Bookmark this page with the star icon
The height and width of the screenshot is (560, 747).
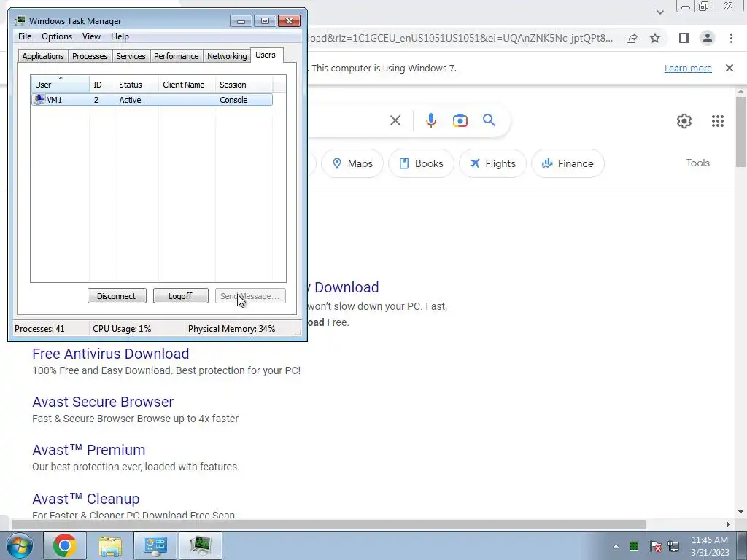(x=655, y=38)
